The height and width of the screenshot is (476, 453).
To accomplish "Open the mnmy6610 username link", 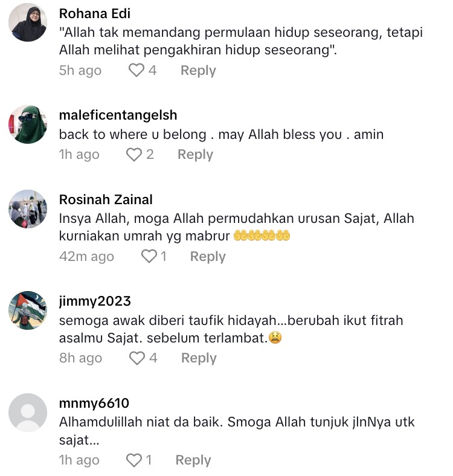I will [94, 403].
